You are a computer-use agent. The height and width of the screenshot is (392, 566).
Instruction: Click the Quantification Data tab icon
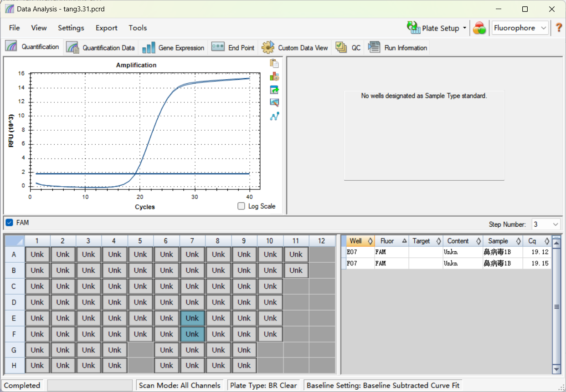coord(72,47)
